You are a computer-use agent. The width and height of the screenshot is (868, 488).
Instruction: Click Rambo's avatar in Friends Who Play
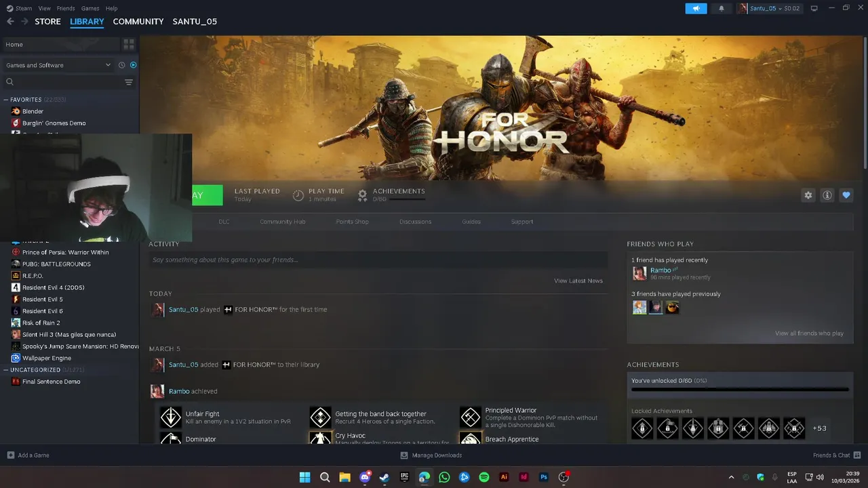(639, 273)
